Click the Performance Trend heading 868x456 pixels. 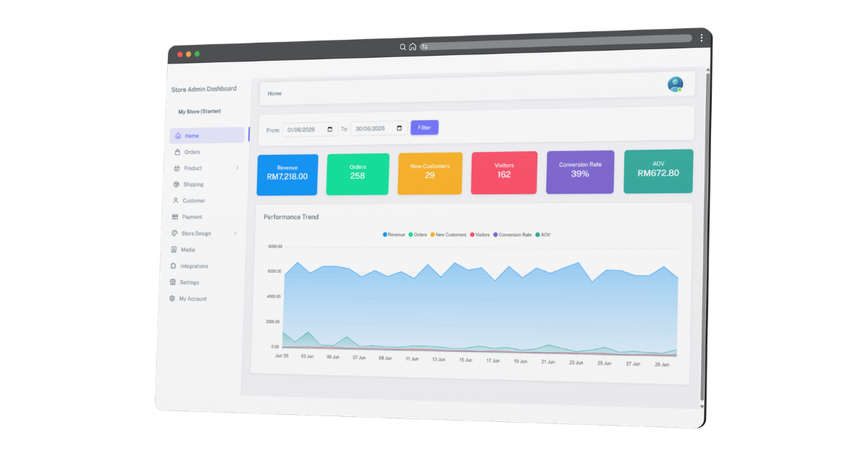click(291, 217)
